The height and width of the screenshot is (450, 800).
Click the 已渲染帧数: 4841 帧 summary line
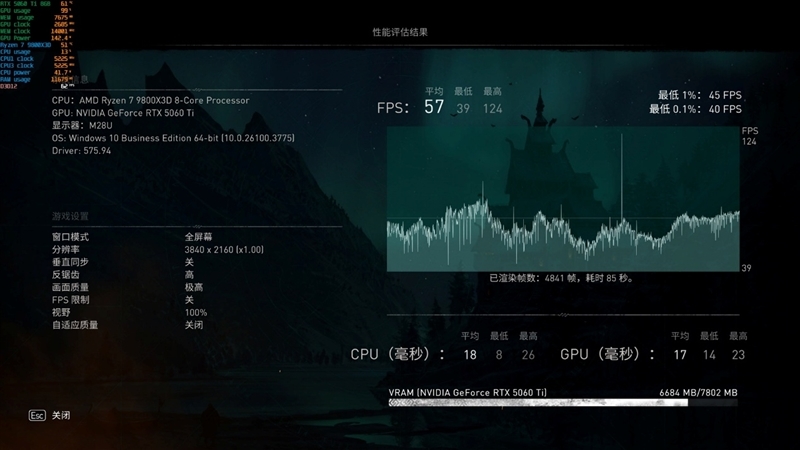562,278
